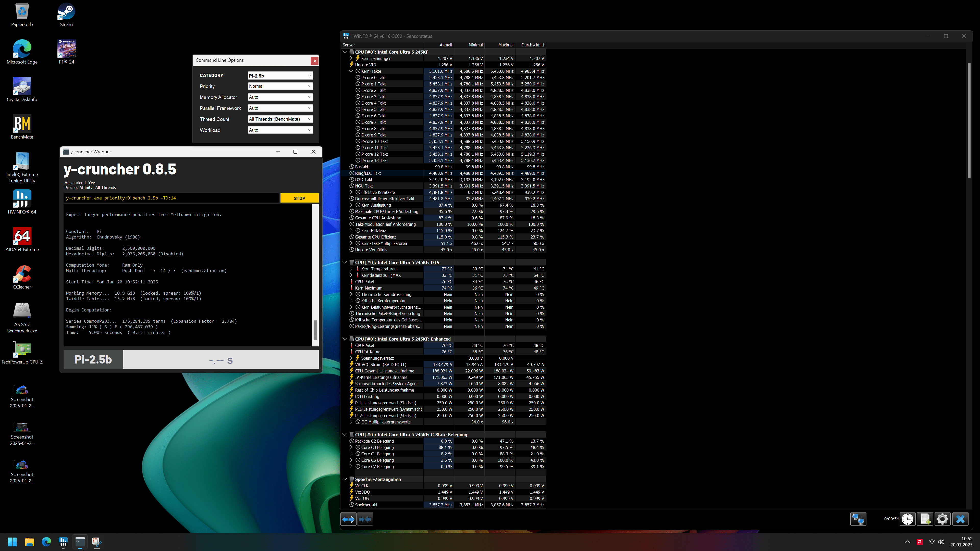Click the yellow STOP button

(x=299, y=198)
